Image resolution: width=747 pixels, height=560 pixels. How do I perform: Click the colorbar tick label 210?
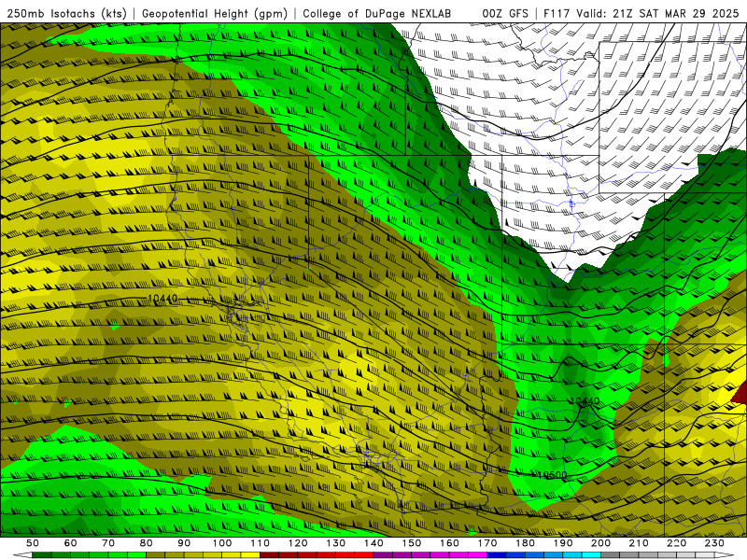pos(639,543)
